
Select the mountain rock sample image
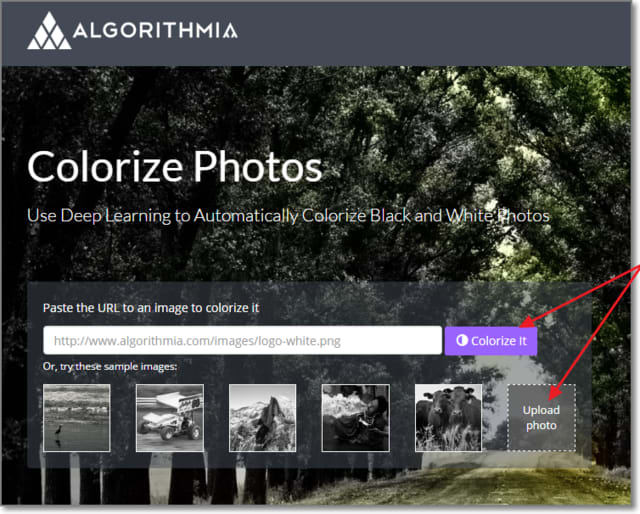click(x=262, y=418)
